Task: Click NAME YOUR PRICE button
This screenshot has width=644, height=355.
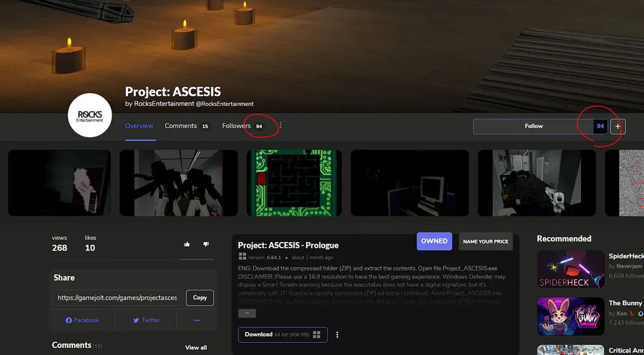Action: pos(485,242)
